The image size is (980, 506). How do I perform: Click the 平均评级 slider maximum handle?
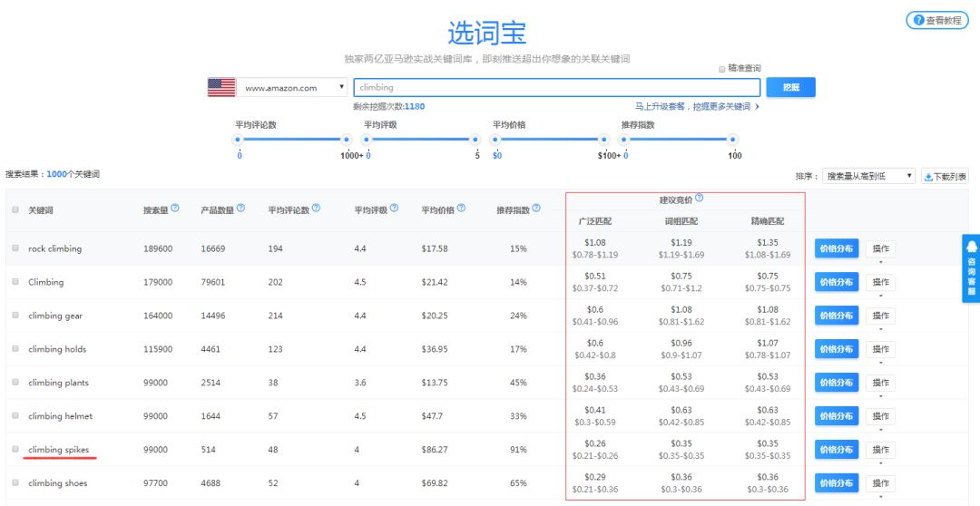475,140
